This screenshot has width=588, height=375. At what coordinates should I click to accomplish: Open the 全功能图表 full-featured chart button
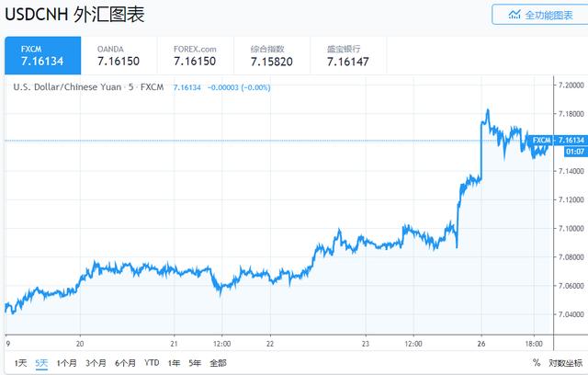click(538, 15)
